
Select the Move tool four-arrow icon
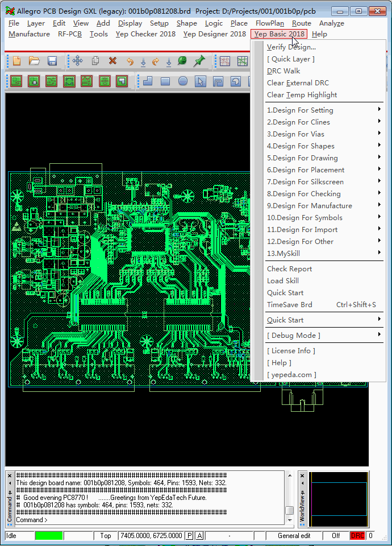78,61
